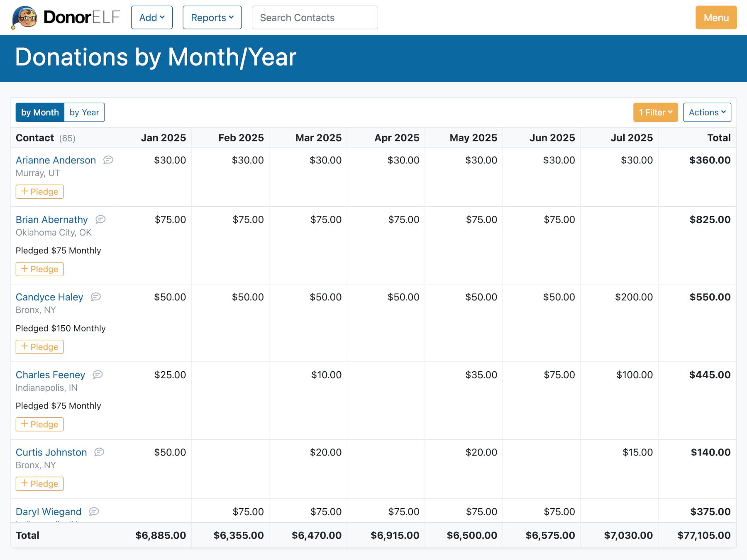The height and width of the screenshot is (560, 747).
Task: Expand the Reports dropdown
Action: [212, 17]
